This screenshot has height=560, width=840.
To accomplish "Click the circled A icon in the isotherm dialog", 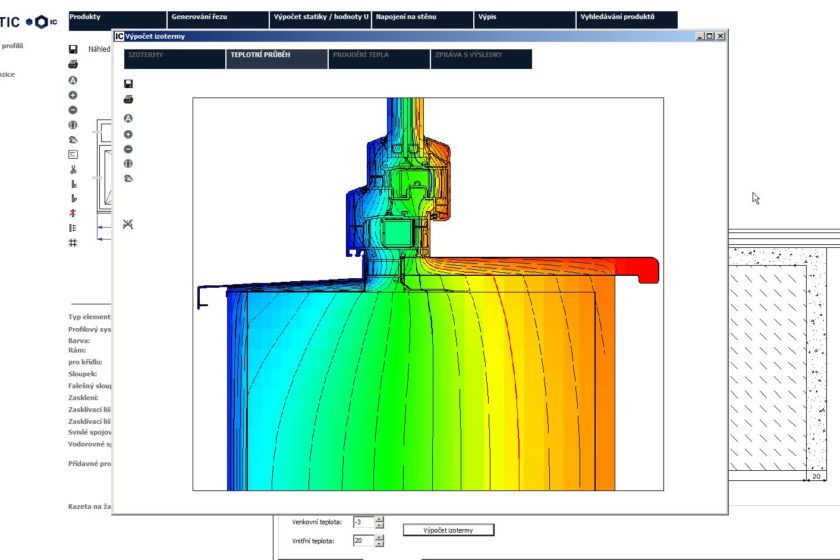I will tap(128, 118).
